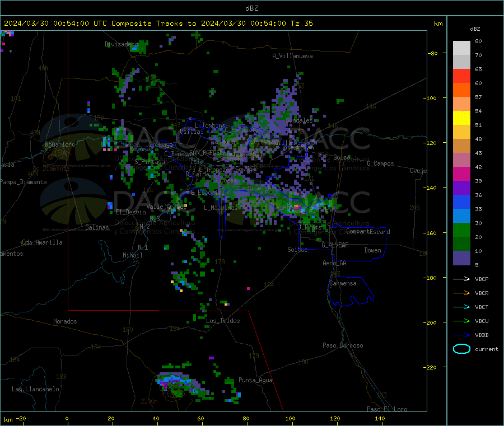504x426 pixels.
Task: Click the 'Carmensa' map label
Action: coord(343,283)
